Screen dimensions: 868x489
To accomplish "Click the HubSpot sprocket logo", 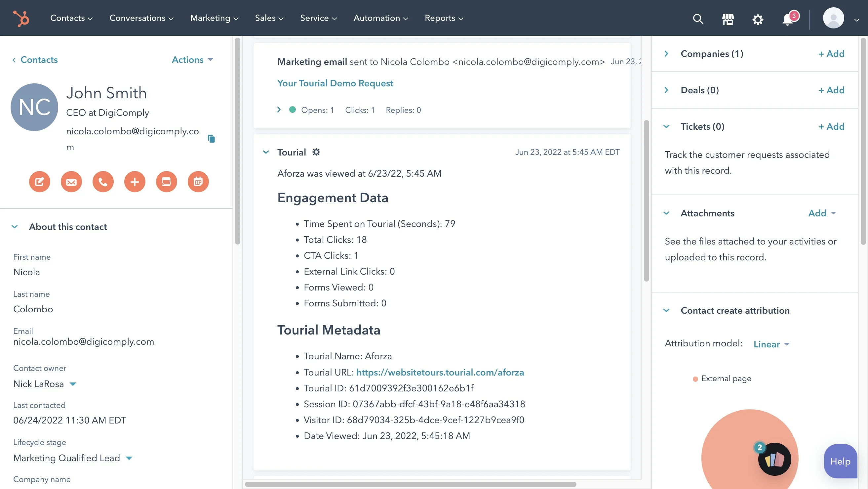I will coord(21,18).
